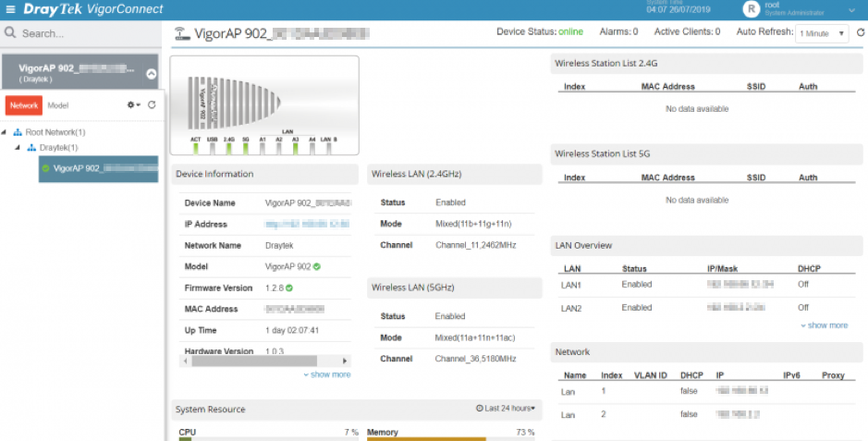This screenshot has width=868, height=441.
Task: Click the root user avatar icon
Action: coord(752,9)
